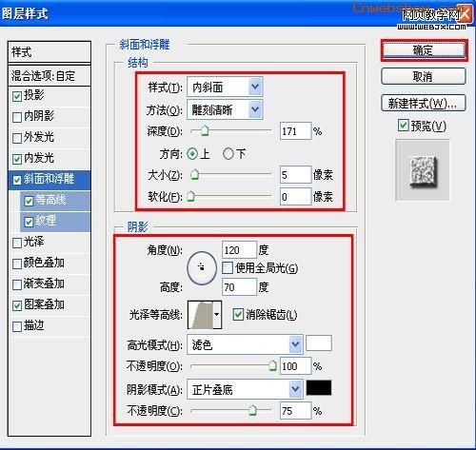Click the layer style preview thumbnail
The height and width of the screenshot is (450, 476).
pyautogui.click(x=423, y=170)
